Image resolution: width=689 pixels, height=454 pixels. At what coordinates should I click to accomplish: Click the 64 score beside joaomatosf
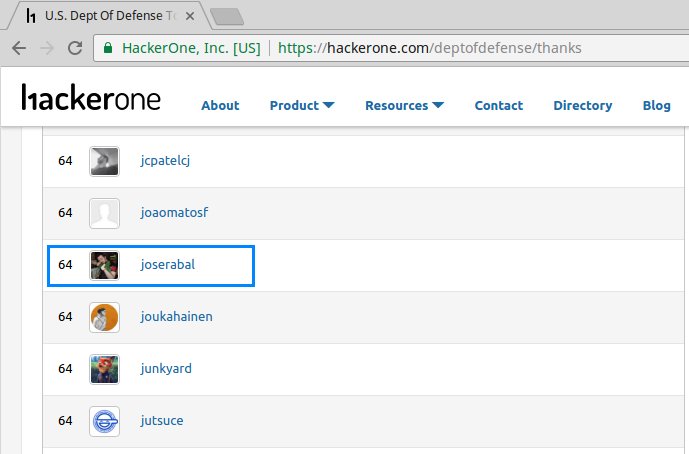(65, 213)
